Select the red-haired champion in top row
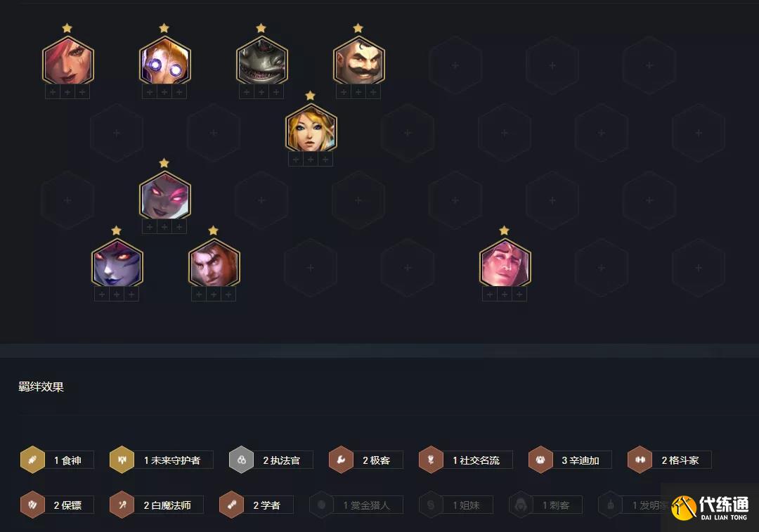The width and height of the screenshot is (759, 532). tap(67, 61)
